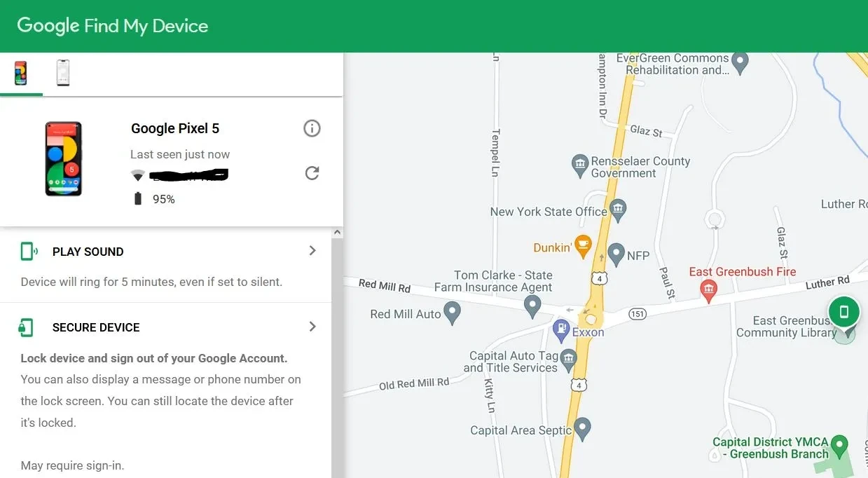
Task: Click the East Greenbush Fire red pin
Action: coord(709,291)
